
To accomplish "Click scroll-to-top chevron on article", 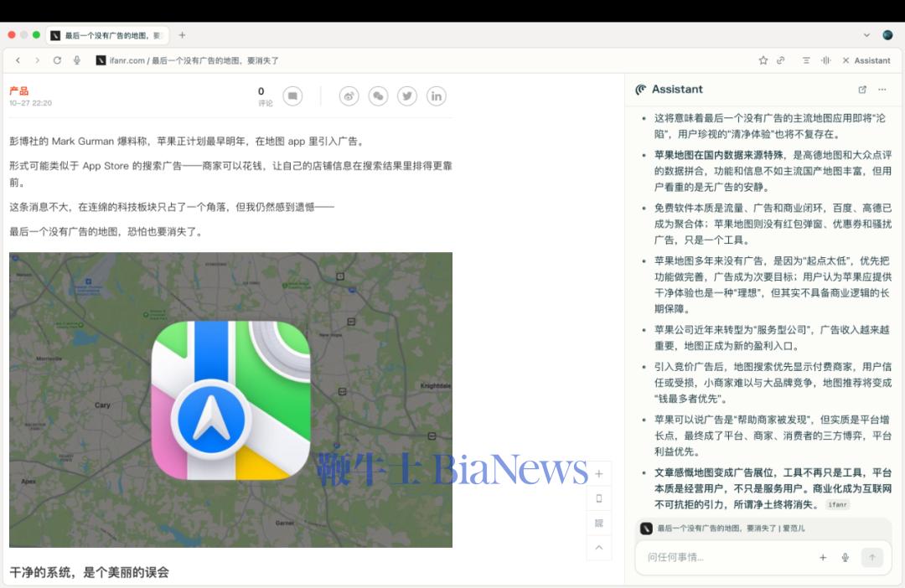I will coord(598,547).
